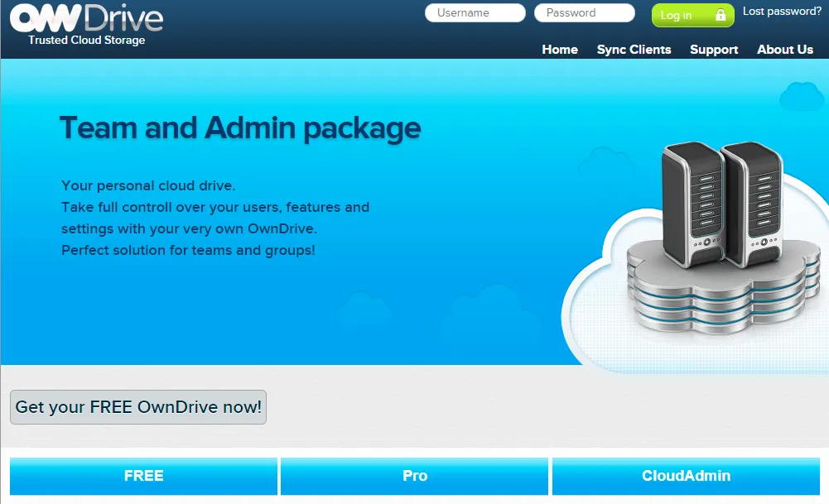Click the padlock icon on Log in button
The height and width of the screenshot is (504, 829).
[720, 15]
